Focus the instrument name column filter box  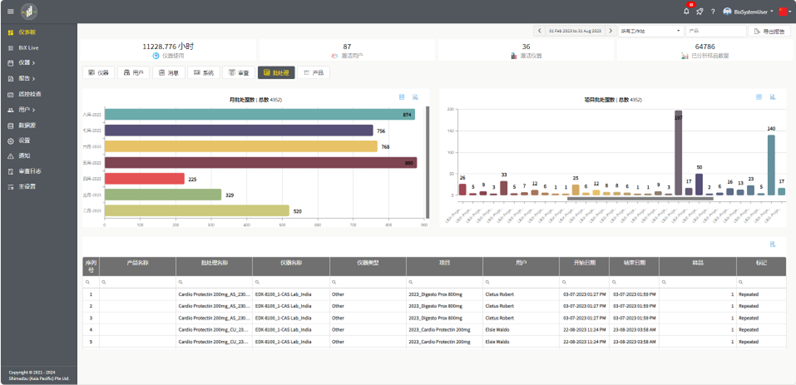(291, 282)
